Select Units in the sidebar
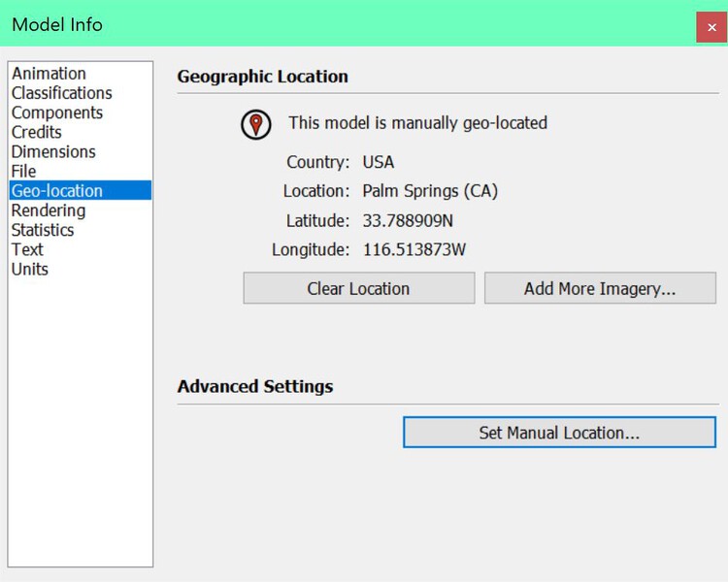Viewport: 728px width, 582px height. 30,269
